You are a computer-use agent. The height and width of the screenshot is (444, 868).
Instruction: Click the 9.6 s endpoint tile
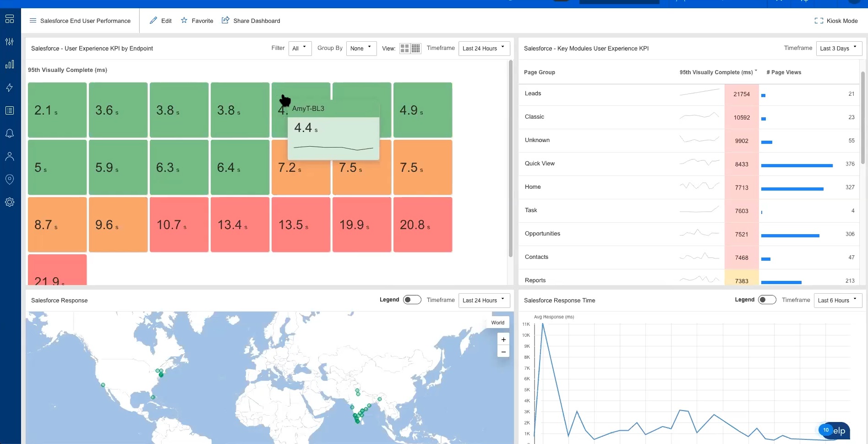[x=118, y=225]
